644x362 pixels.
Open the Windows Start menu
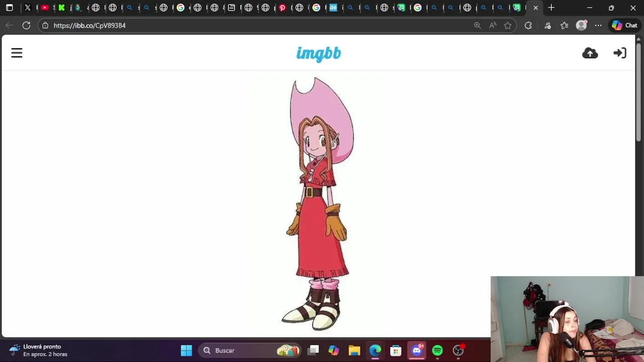pos(186,350)
